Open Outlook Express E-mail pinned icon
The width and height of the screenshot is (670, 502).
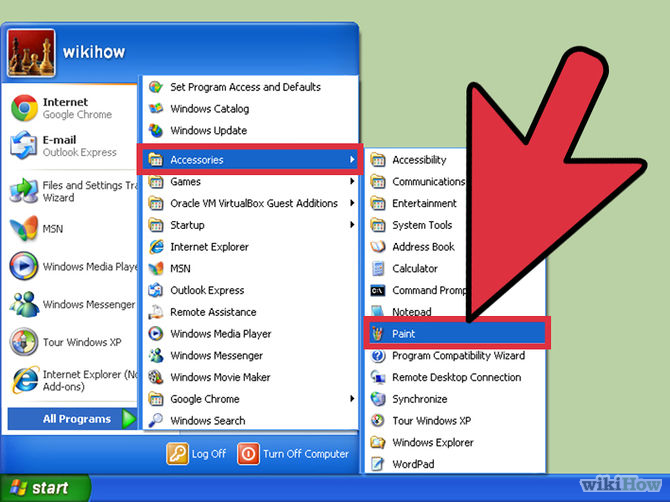coord(24,145)
